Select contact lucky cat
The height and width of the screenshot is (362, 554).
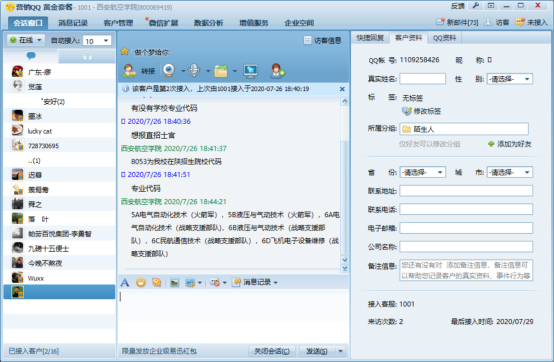tap(59, 131)
